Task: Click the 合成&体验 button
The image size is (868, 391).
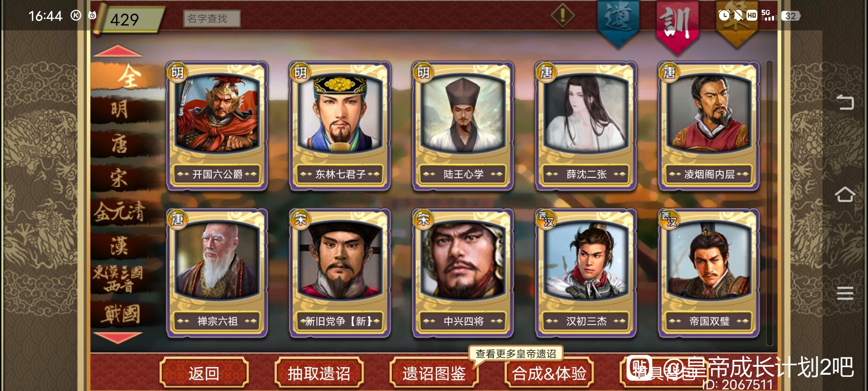Action: coord(549,373)
